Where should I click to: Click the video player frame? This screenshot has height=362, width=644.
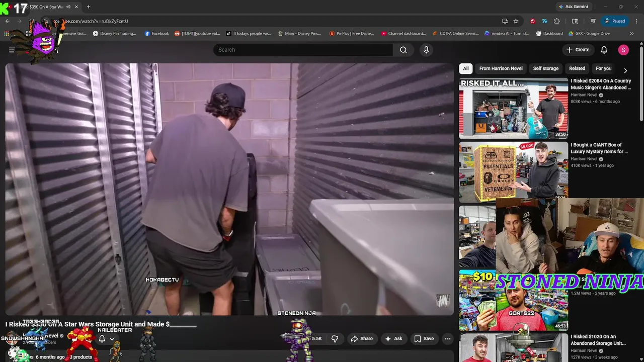point(229,189)
